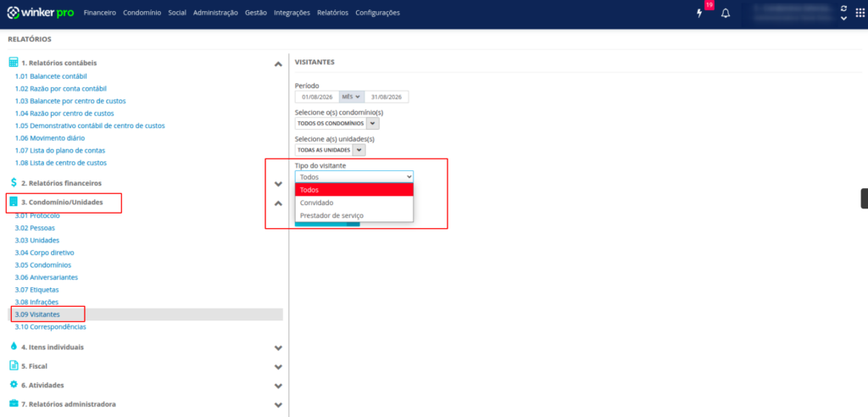The image size is (868, 417).
Task: Open 1.07 Lista do plano de contas
Action: [x=60, y=150]
